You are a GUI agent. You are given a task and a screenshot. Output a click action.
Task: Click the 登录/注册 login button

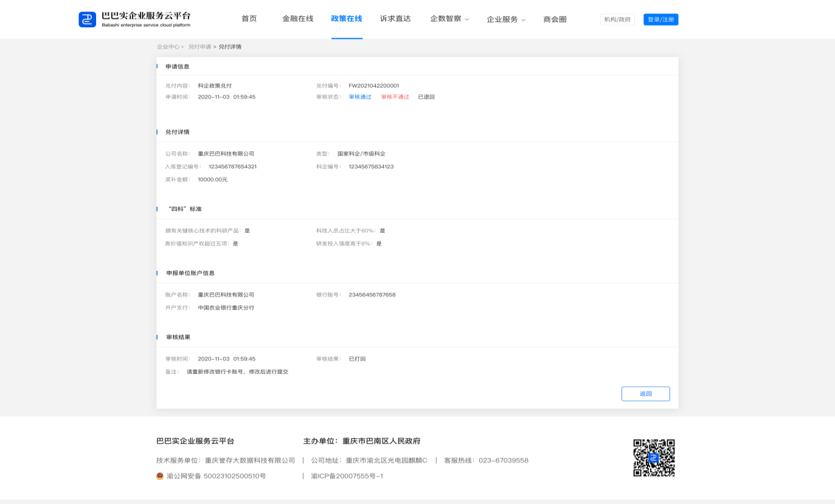click(660, 19)
